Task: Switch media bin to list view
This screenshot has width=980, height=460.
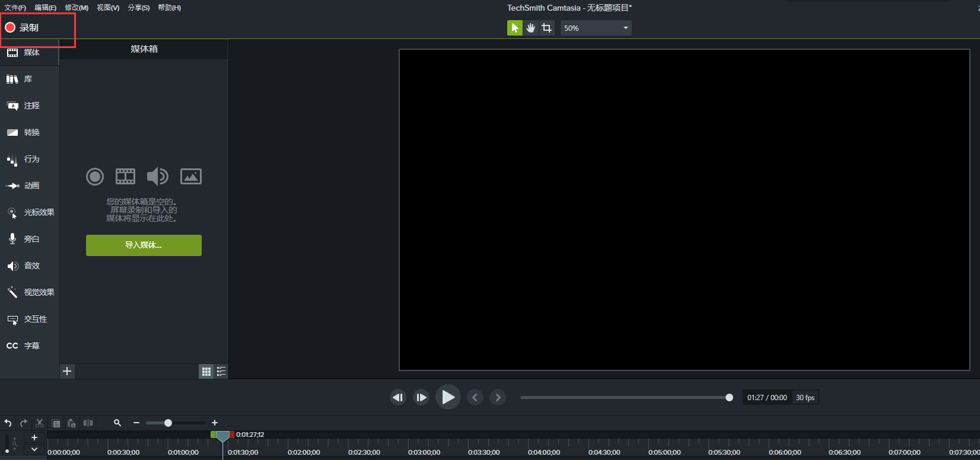Action: pos(221,372)
